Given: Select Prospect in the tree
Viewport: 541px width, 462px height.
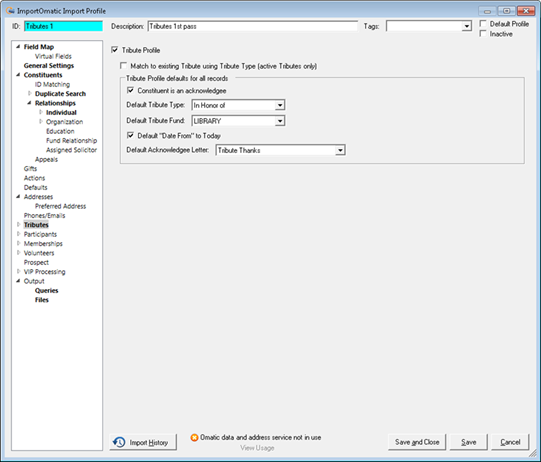Looking at the screenshot, I should coord(36,262).
